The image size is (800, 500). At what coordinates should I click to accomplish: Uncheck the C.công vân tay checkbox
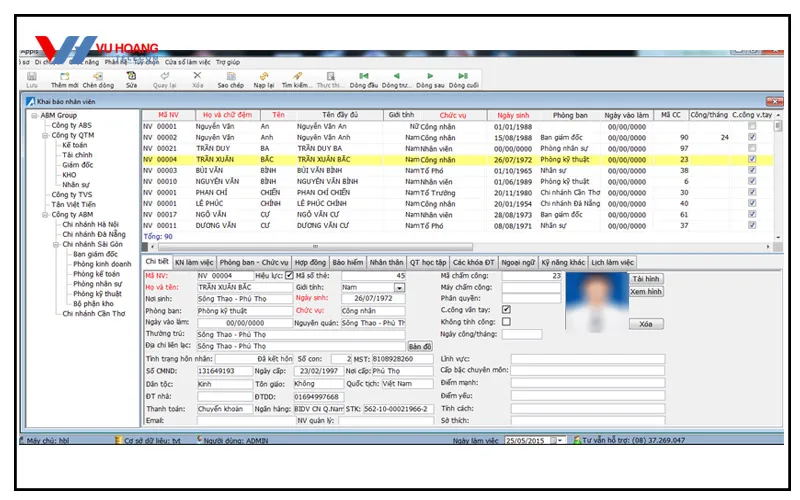click(506, 310)
